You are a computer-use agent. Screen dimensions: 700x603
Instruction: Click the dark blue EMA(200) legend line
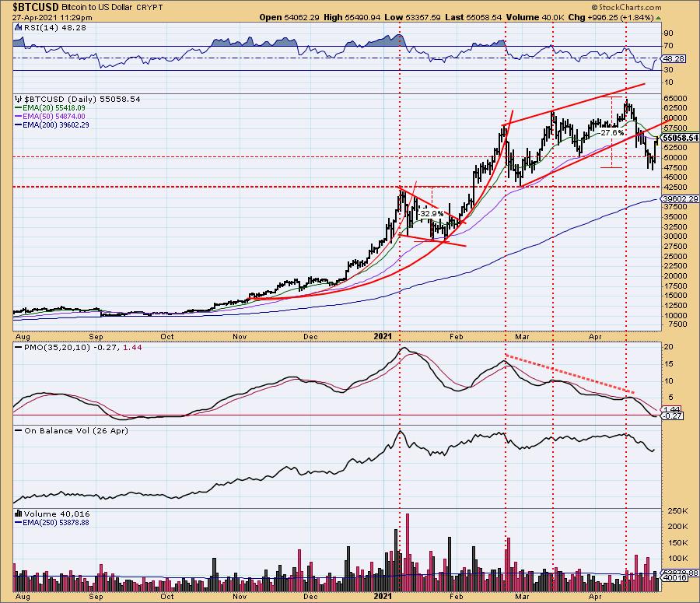click(x=19, y=125)
